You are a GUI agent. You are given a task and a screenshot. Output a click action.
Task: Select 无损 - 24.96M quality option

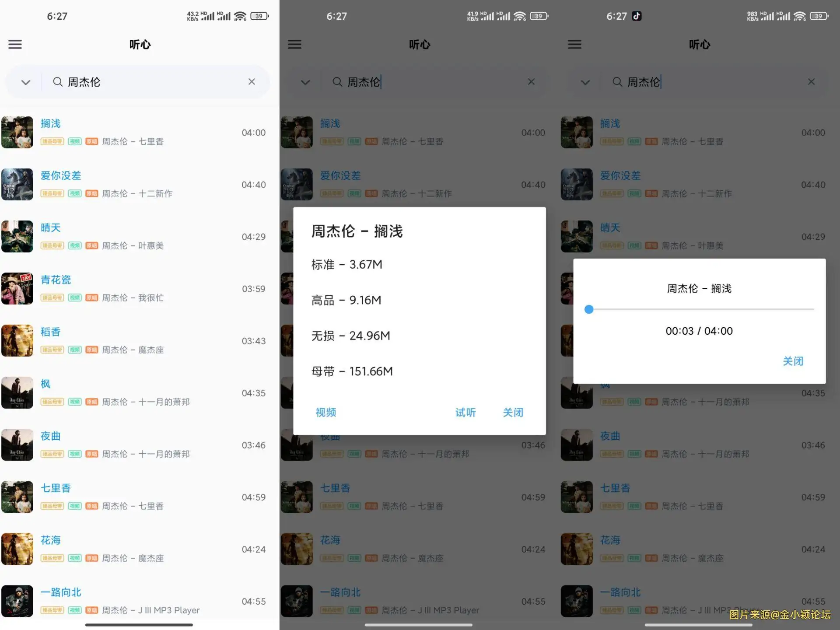[x=351, y=336]
